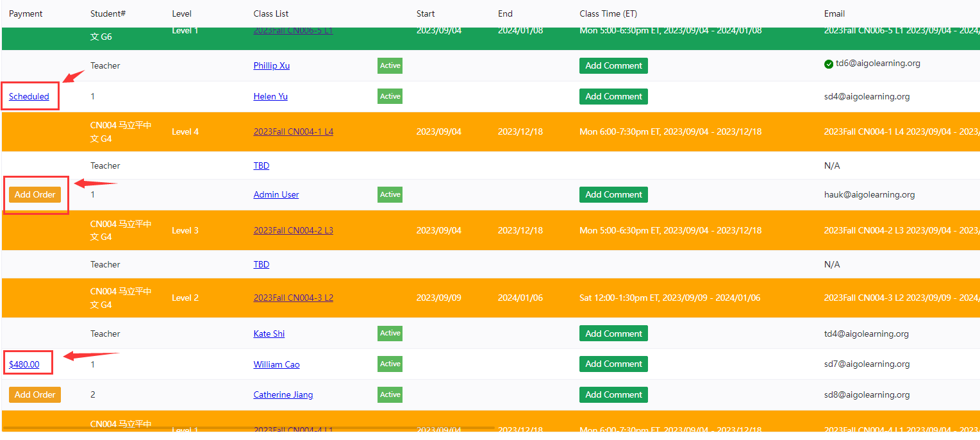Click the Active badge beside Catherine Jiang
Screen dimensions: 980x440
[390, 394]
